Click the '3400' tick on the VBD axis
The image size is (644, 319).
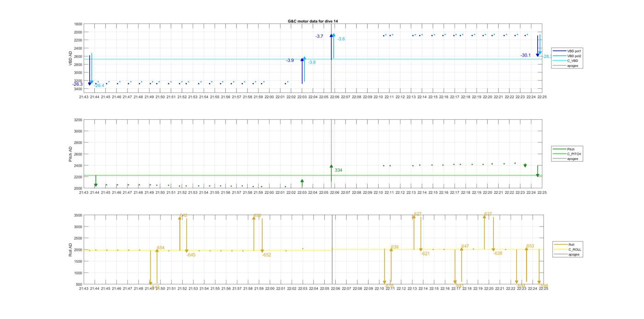[x=78, y=88]
